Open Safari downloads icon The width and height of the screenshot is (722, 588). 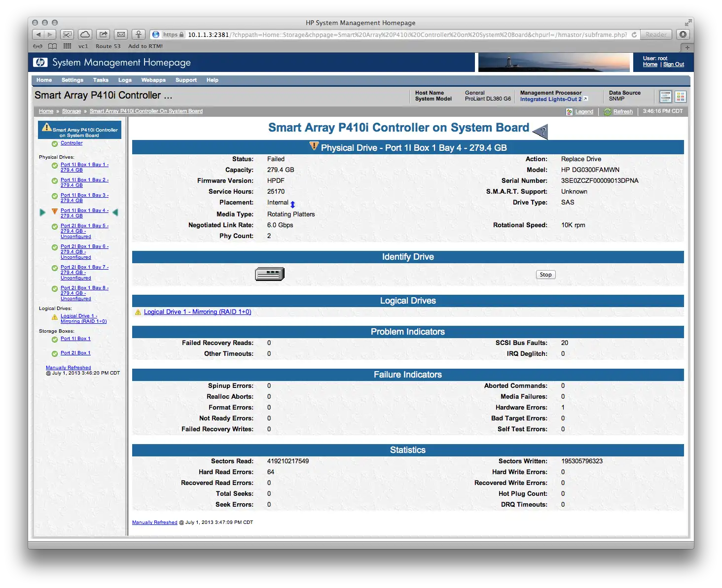(683, 35)
